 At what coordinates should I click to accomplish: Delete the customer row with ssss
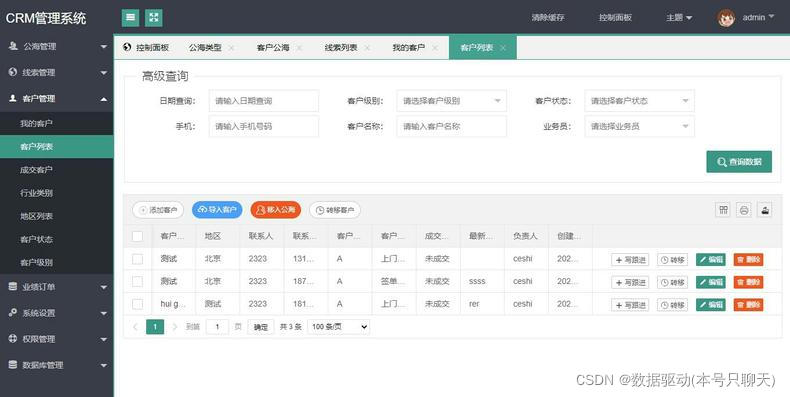(x=748, y=282)
